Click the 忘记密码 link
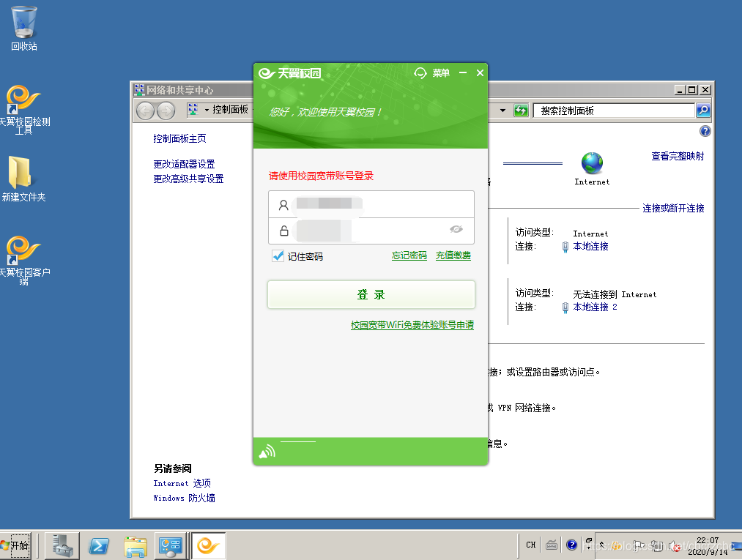Screen dimensions: 742x560 point(409,255)
